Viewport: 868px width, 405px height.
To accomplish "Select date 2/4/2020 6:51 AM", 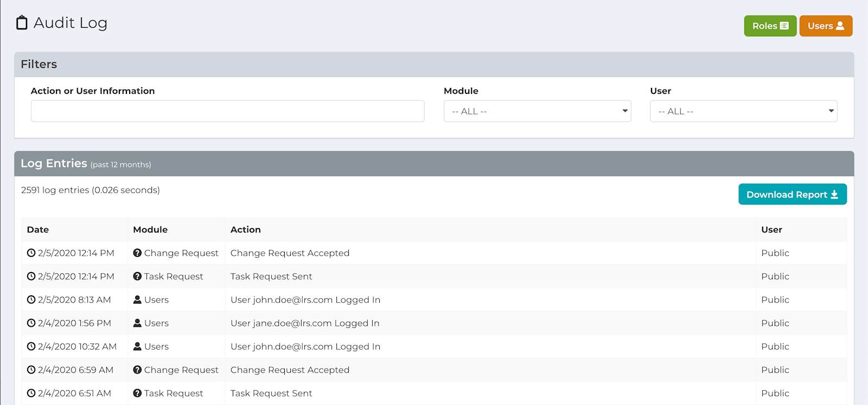I will point(74,393).
